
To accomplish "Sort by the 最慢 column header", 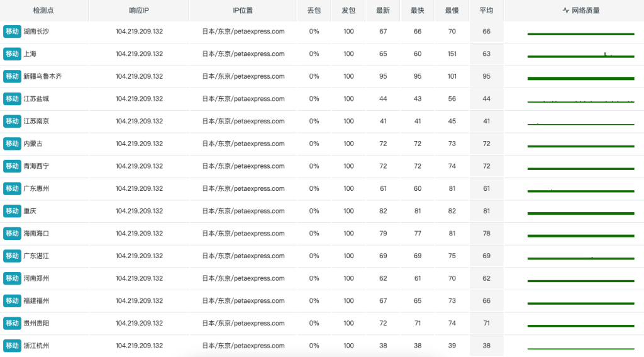I will click(452, 10).
